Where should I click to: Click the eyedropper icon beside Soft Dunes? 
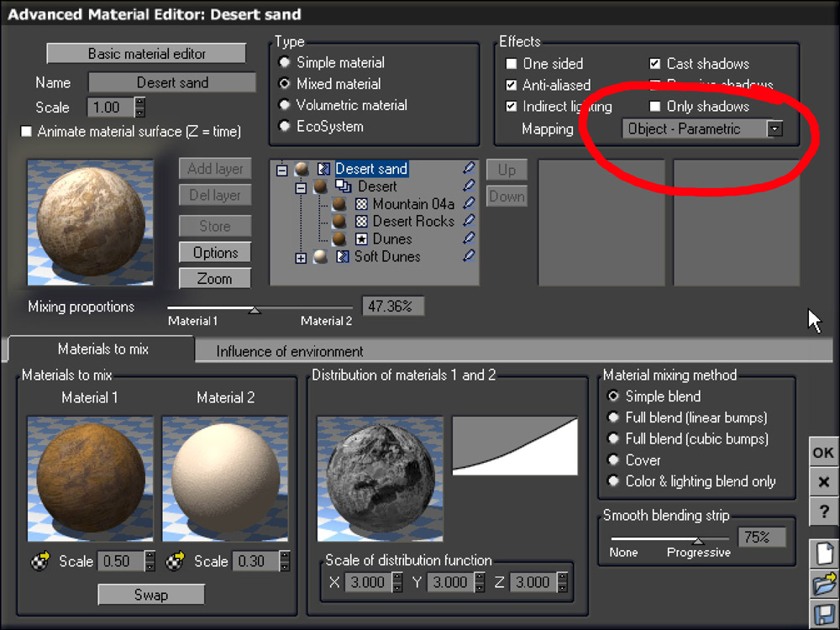(x=469, y=256)
